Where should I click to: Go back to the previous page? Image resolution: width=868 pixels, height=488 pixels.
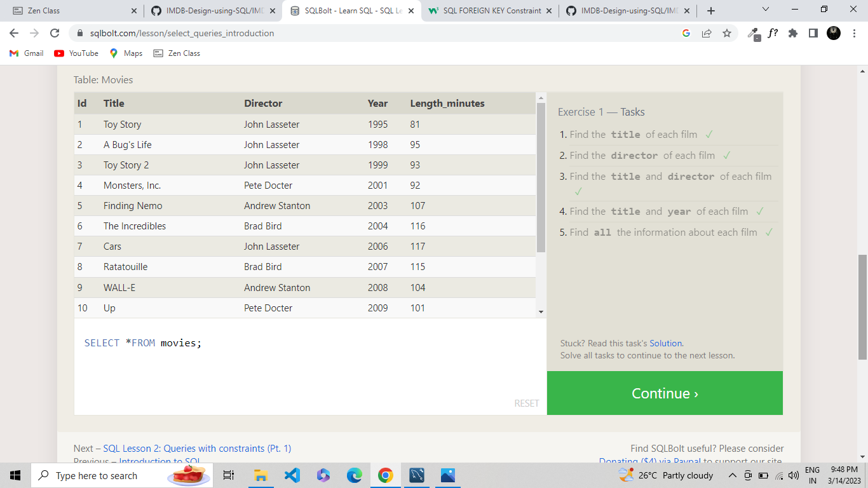click(x=14, y=33)
